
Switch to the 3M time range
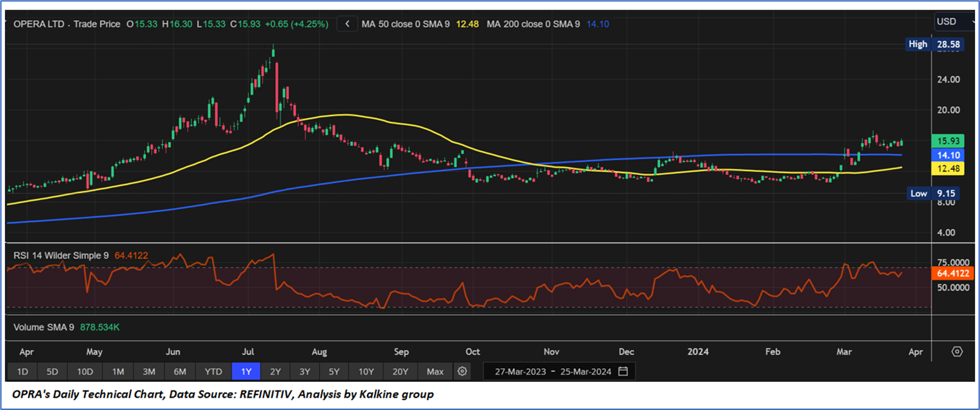[x=148, y=372]
